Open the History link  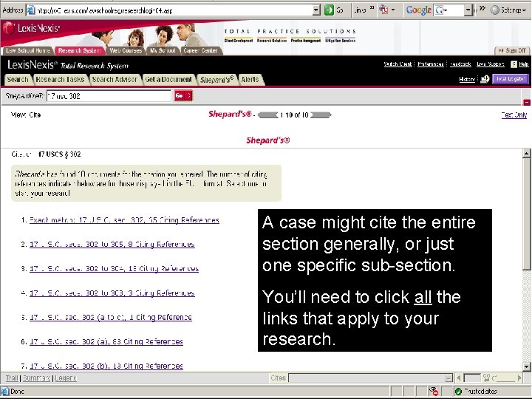click(467, 79)
